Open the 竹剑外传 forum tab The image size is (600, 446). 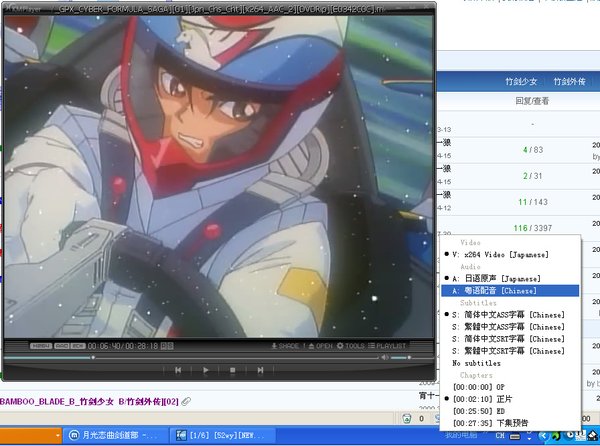[570, 81]
